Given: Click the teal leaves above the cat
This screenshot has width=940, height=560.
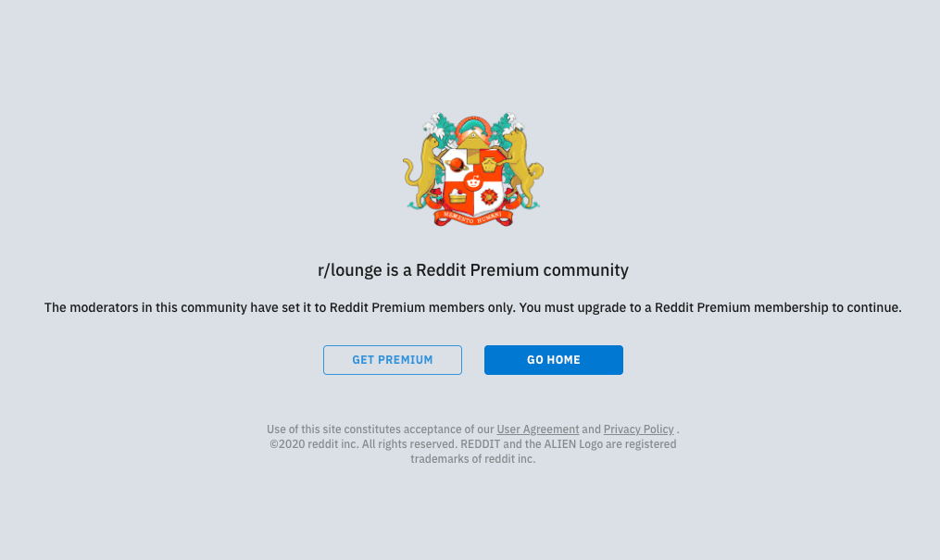Looking at the screenshot, I should tap(439, 127).
